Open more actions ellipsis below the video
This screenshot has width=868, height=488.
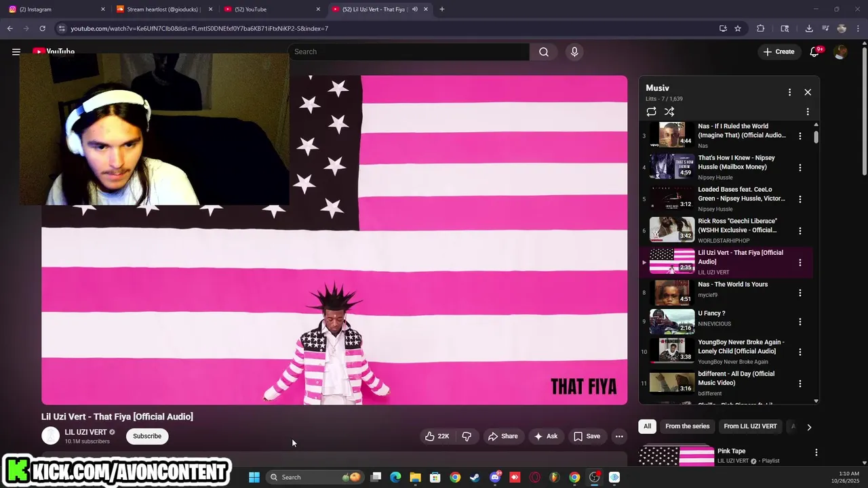tap(619, 436)
